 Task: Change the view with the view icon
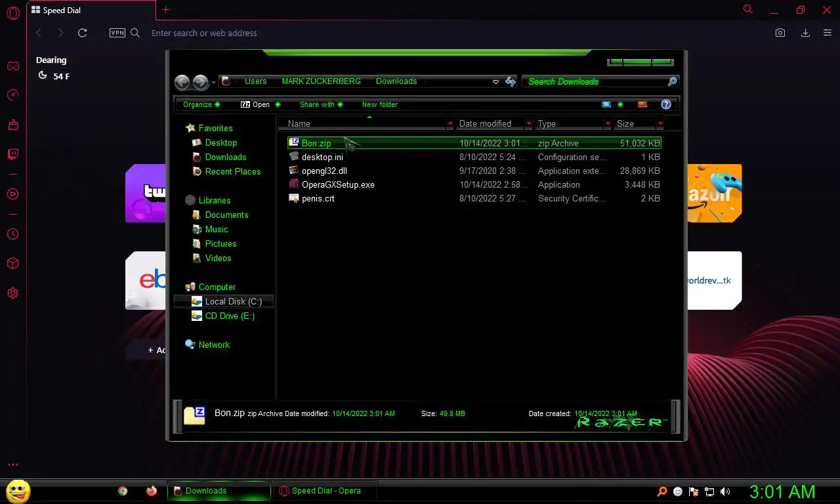[x=606, y=104]
